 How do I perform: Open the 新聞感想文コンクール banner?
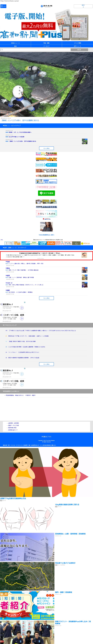click(46, 159)
